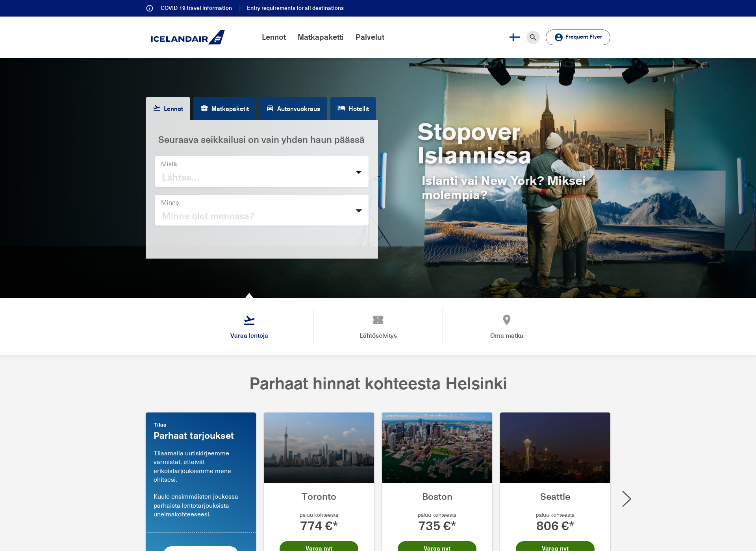Select the Lennot booking tab
Viewport: 756px width, 551px height.
tap(168, 109)
